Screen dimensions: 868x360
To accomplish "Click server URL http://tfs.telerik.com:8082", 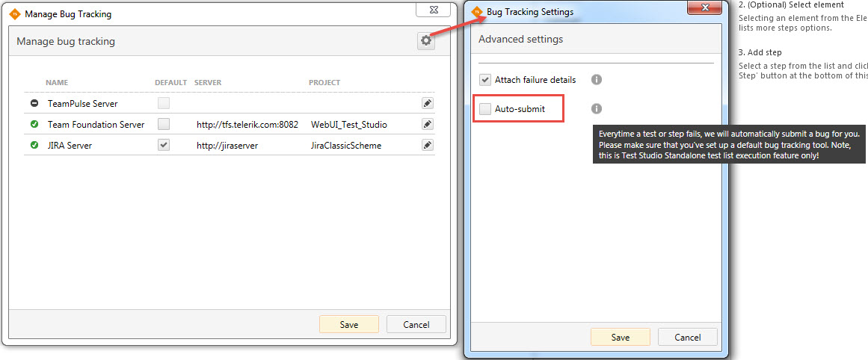I will click(x=247, y=125).
